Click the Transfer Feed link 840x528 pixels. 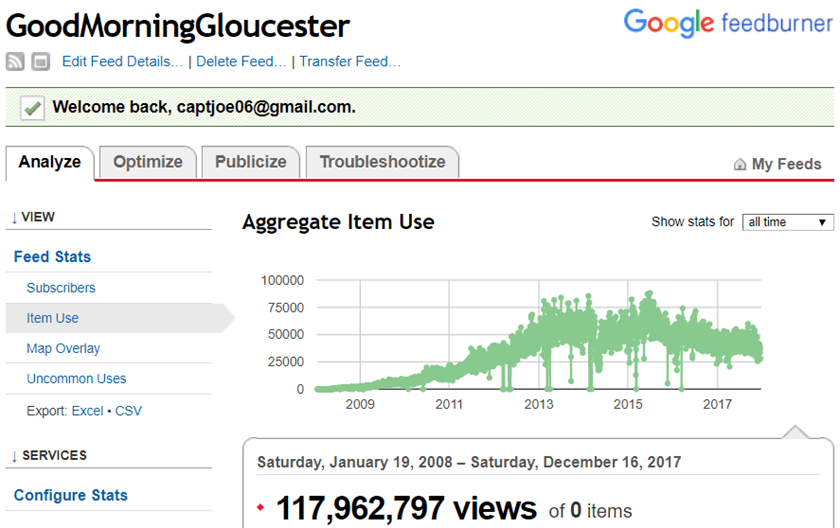349,62
